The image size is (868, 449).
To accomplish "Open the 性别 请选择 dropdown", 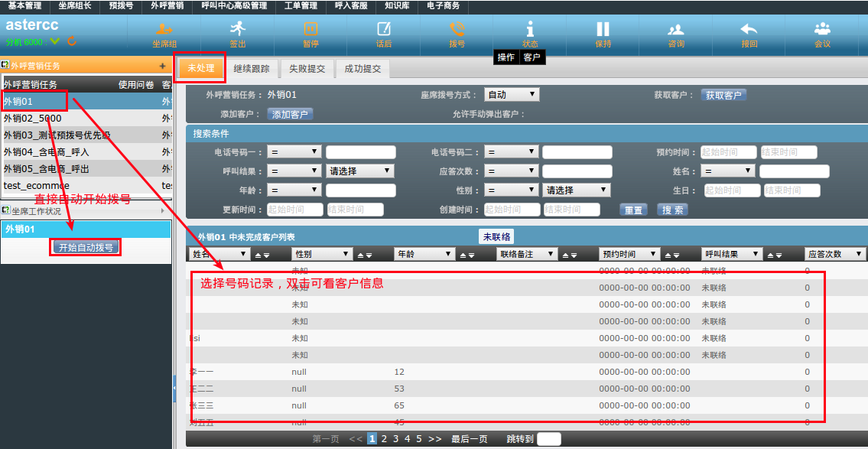I will (577, 190).
